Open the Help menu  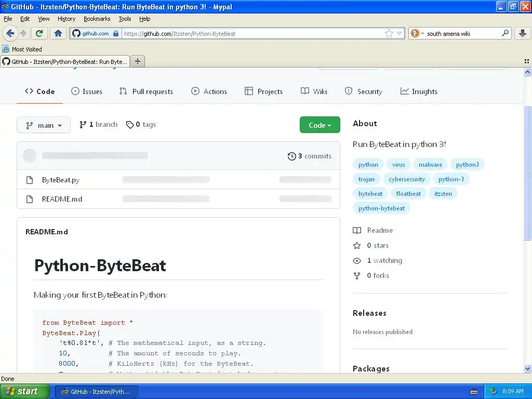(144, 19)
